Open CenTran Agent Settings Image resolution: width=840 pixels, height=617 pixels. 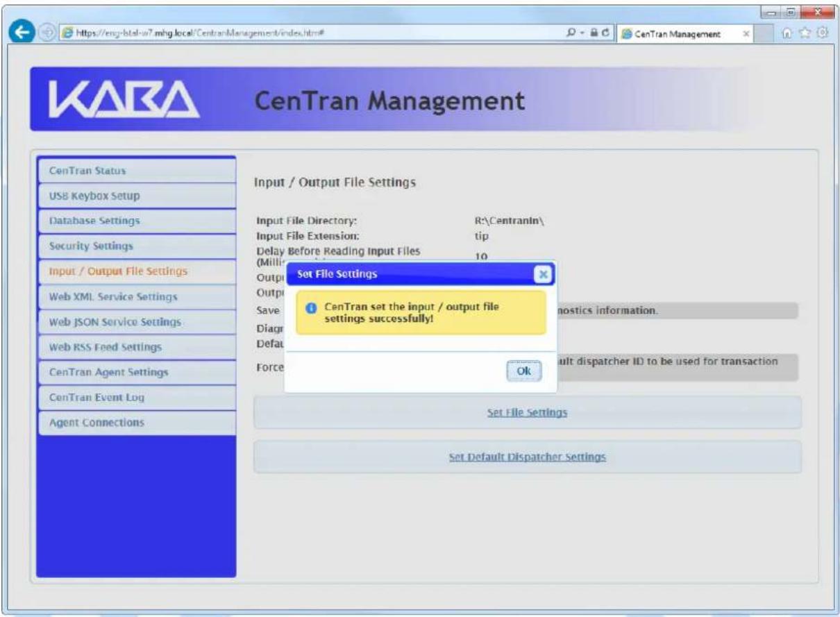pyautogui.click(x=137, y=373)
